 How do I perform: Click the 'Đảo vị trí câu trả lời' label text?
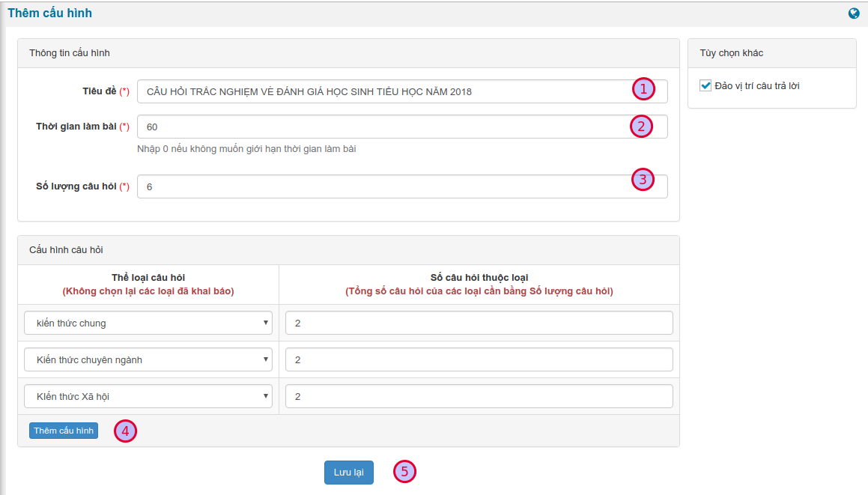point(757,85)
